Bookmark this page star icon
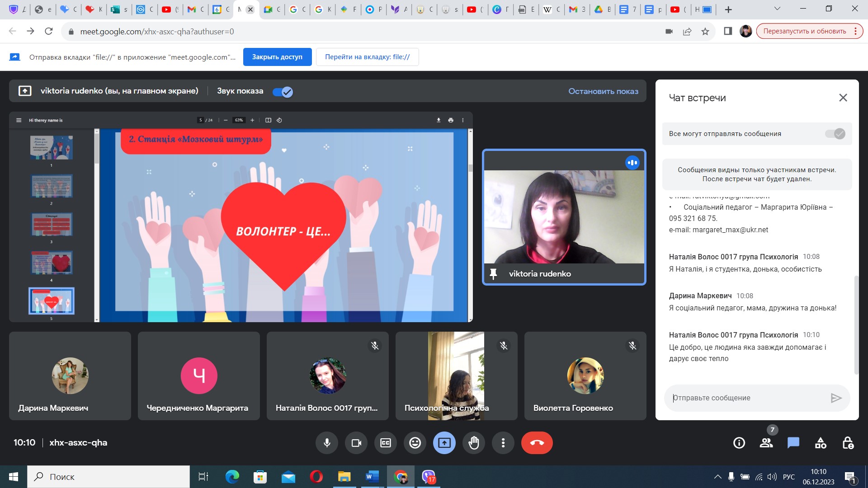Screen dimensions: 868x488 [x=705, y=31]
